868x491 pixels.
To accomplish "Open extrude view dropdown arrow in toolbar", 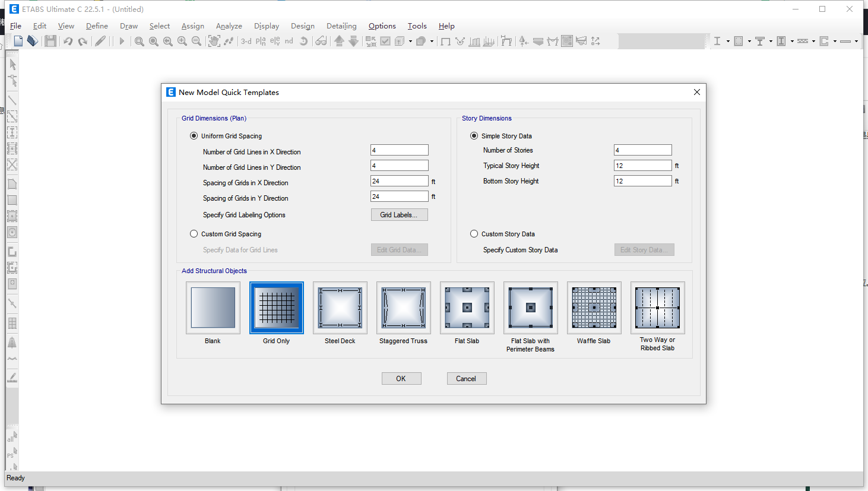I will coord(410,41).
